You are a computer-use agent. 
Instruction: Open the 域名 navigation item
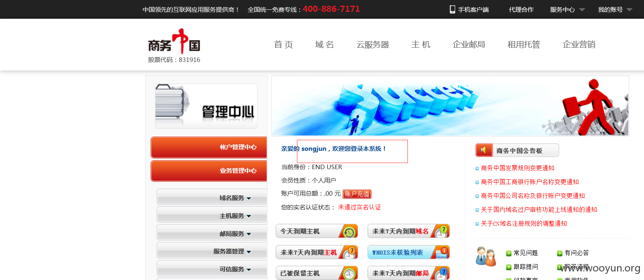pyautogui.click(x=325, y=44)
